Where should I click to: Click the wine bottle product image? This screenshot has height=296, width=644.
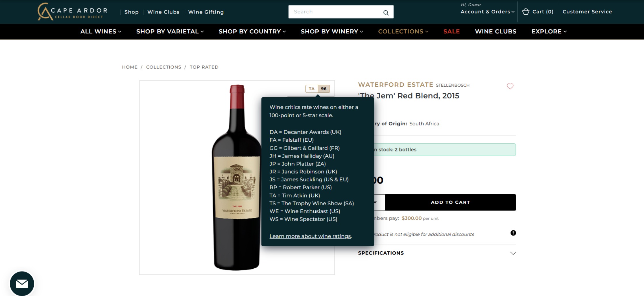coord(237,177)
